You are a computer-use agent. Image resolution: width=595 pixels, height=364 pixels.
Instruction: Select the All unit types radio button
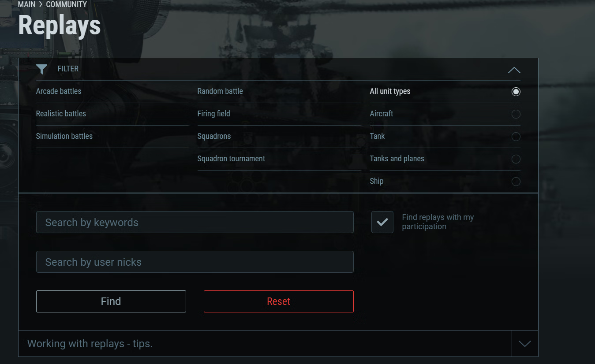516,92
